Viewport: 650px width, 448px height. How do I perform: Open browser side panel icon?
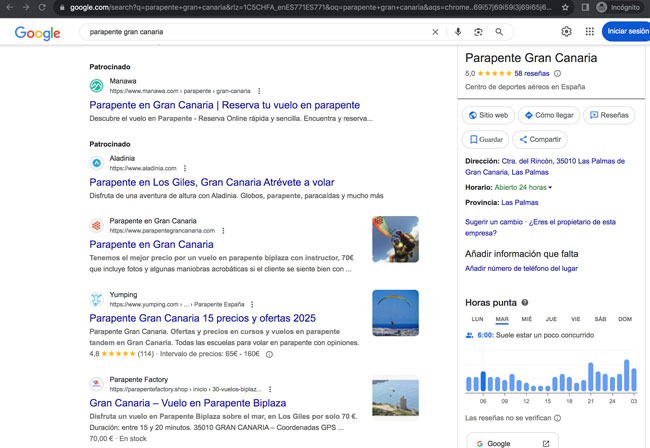(585, 7)
